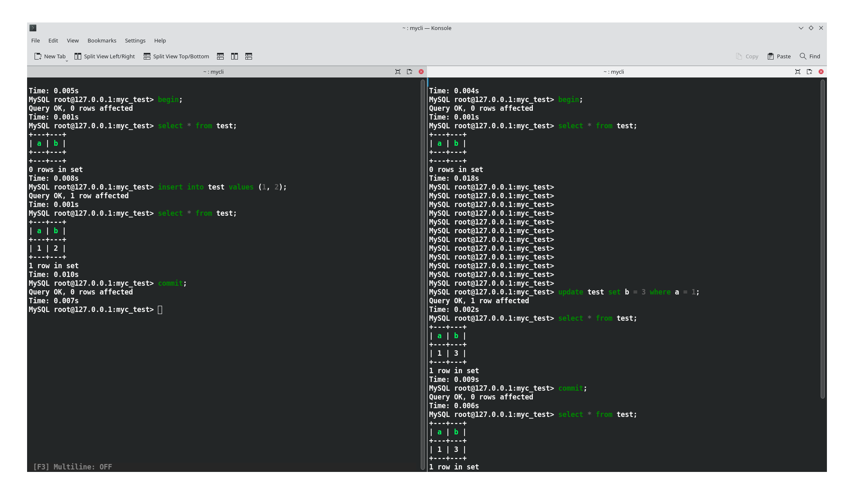854x504 pixels.
Task: Click the [F3] Multiline: OFF status text
Action: (72, 467)
